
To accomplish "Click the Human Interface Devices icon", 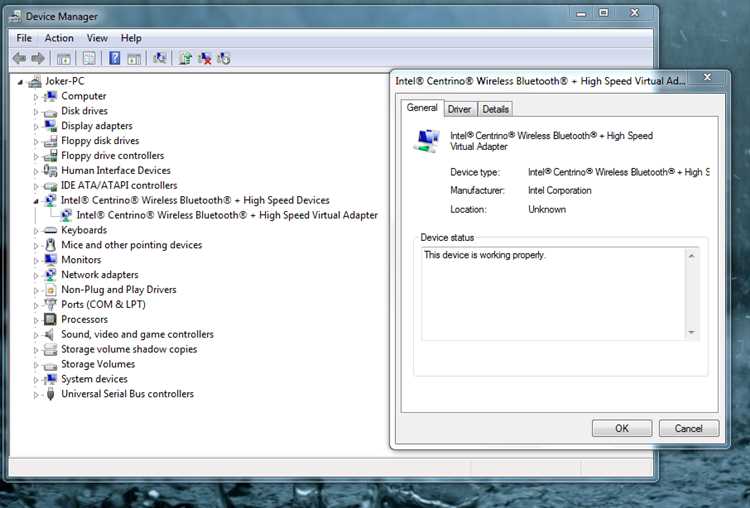I will [50, 170].
